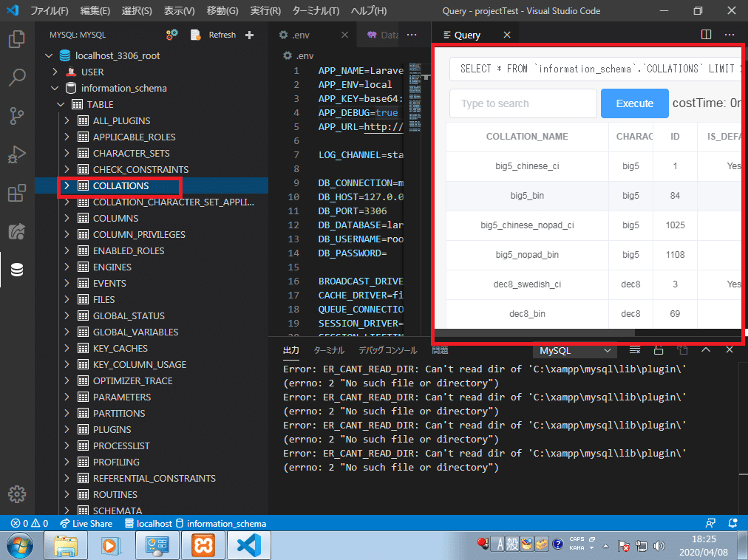Open the ターミナル(T) menu
Screen dimensions: 748x560
click(x=316, y=10)
